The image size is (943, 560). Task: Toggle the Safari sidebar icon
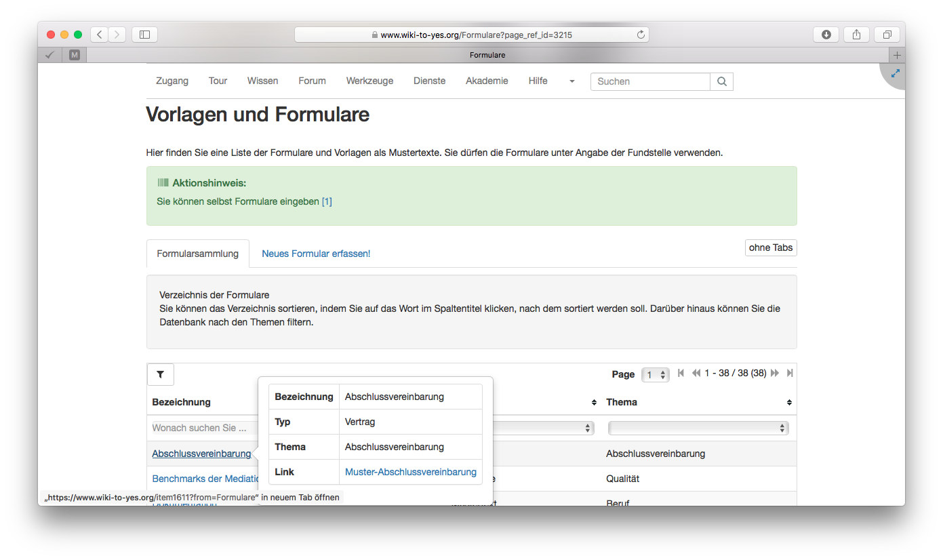[x=144, y=35]
